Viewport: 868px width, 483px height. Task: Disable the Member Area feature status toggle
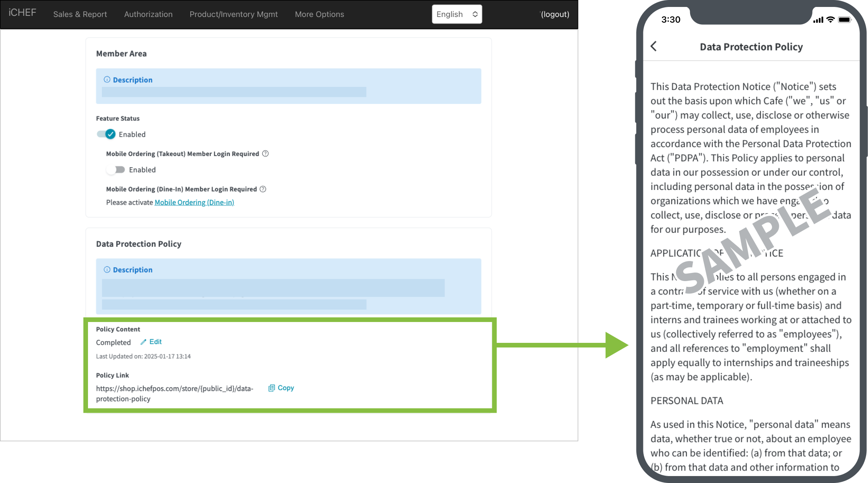click(106, 134)
